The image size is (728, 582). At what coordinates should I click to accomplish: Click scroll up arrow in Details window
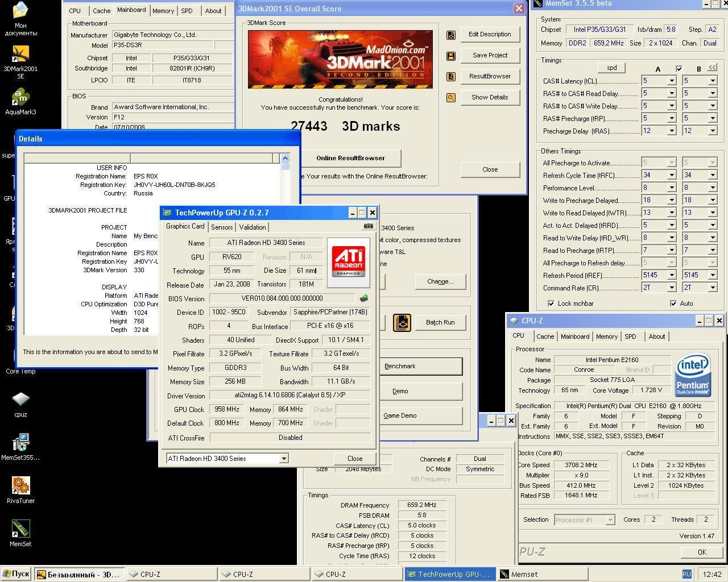click(x=285, y=158)
